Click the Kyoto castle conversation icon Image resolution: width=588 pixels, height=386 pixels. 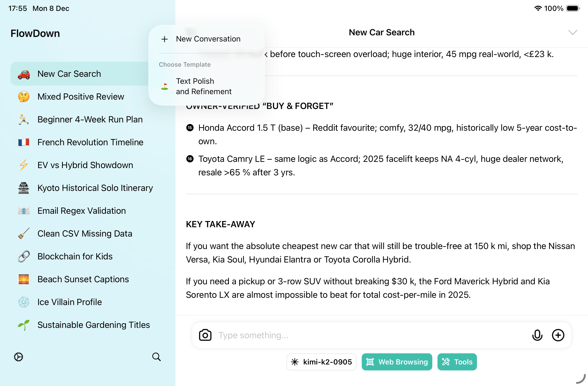[24, 188]
